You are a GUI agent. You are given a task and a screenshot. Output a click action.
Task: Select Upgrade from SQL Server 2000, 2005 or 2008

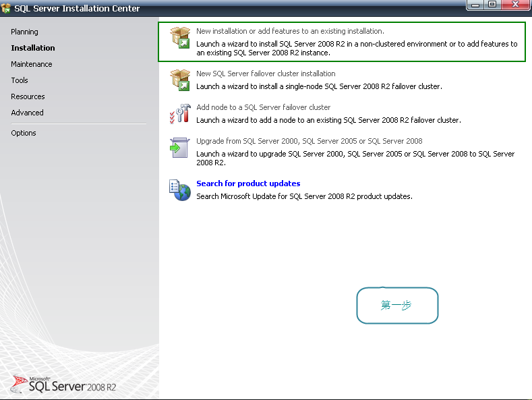pos(309,141)
